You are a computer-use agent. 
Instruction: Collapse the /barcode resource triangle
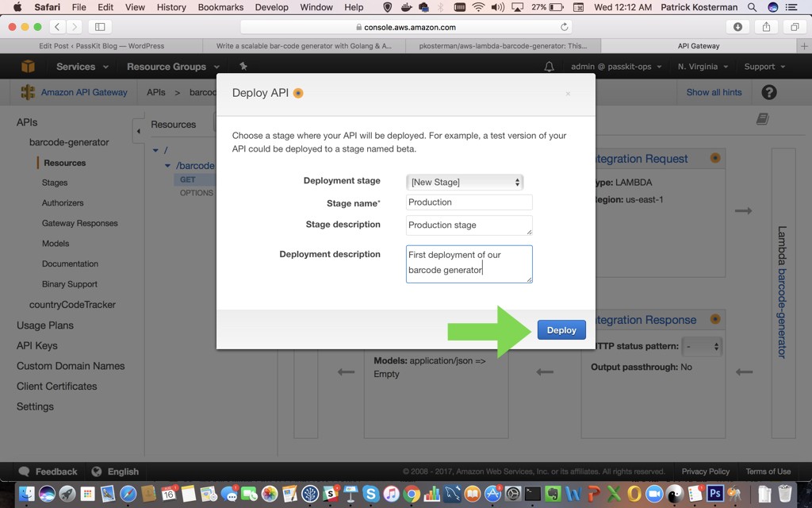167,166
